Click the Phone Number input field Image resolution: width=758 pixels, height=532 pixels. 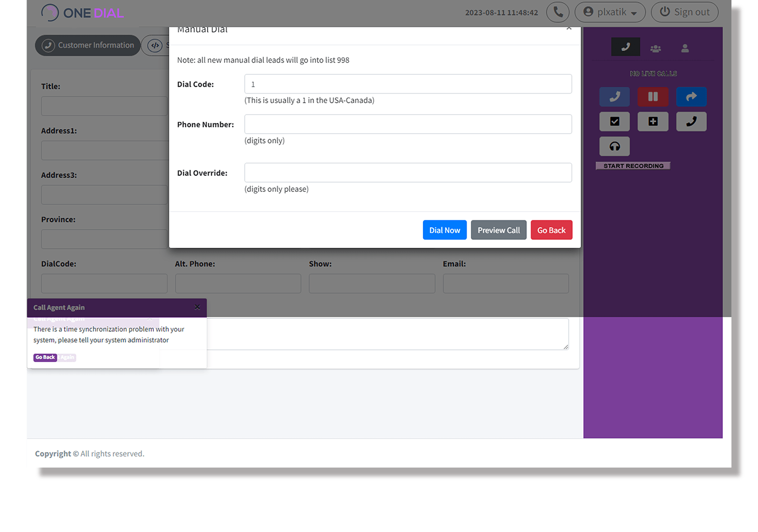click(408, 124)
